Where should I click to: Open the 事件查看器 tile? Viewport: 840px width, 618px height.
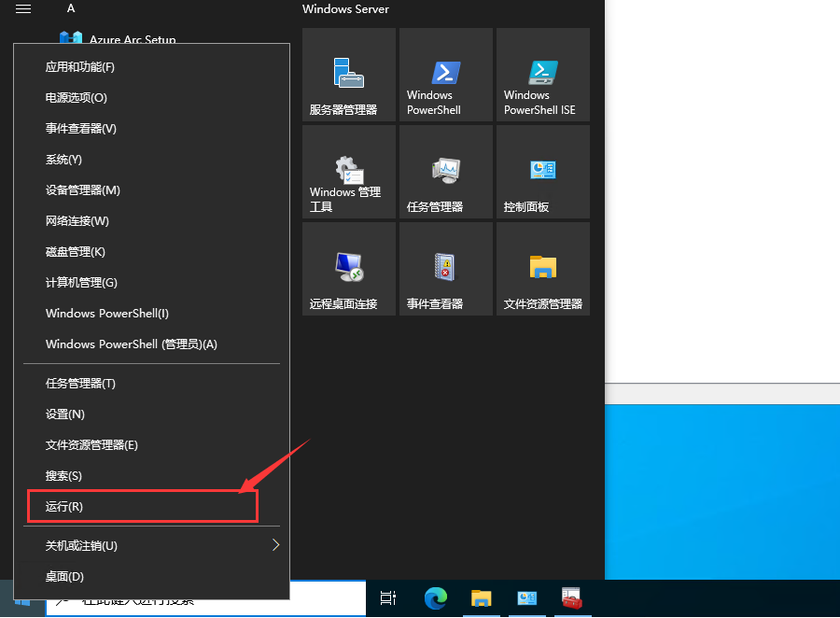click(x=445, y=270)
